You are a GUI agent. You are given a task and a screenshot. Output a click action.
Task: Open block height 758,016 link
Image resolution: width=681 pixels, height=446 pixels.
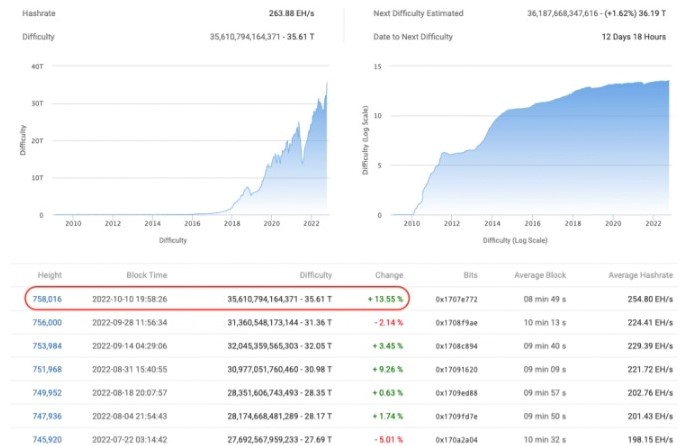49,298
